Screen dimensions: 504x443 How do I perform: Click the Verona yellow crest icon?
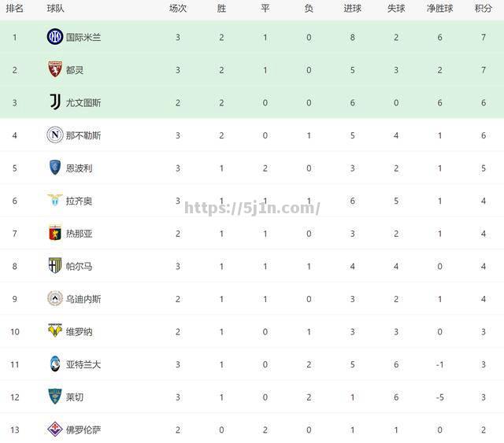55,330
